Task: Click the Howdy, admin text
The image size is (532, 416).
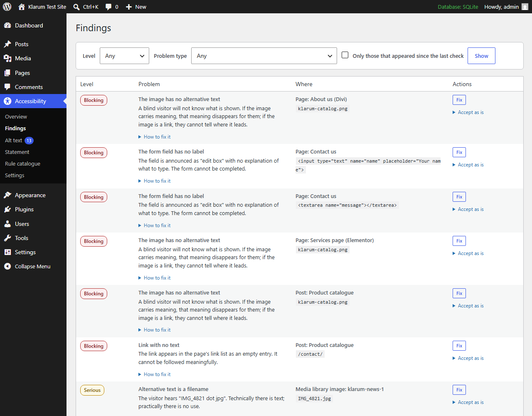Action: pos(501,7)
